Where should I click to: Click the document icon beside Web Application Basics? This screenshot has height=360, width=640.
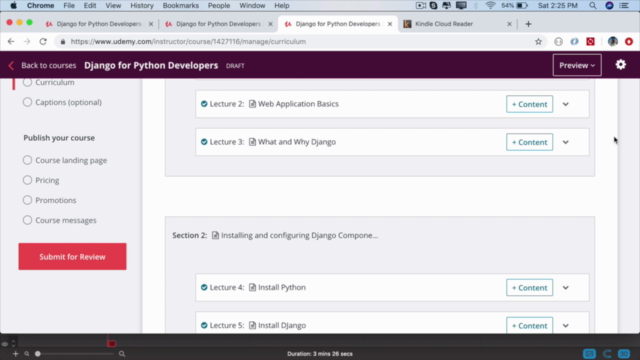click(x=252, y=104)
